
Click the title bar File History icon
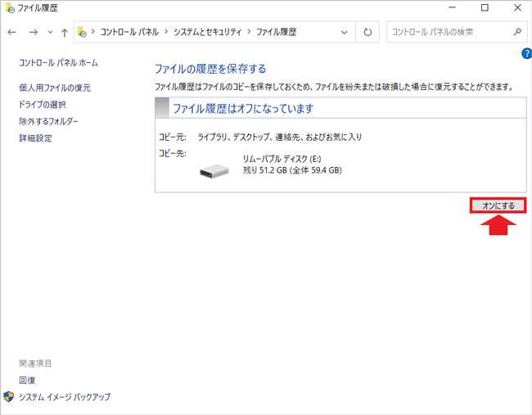coord(10,7)
